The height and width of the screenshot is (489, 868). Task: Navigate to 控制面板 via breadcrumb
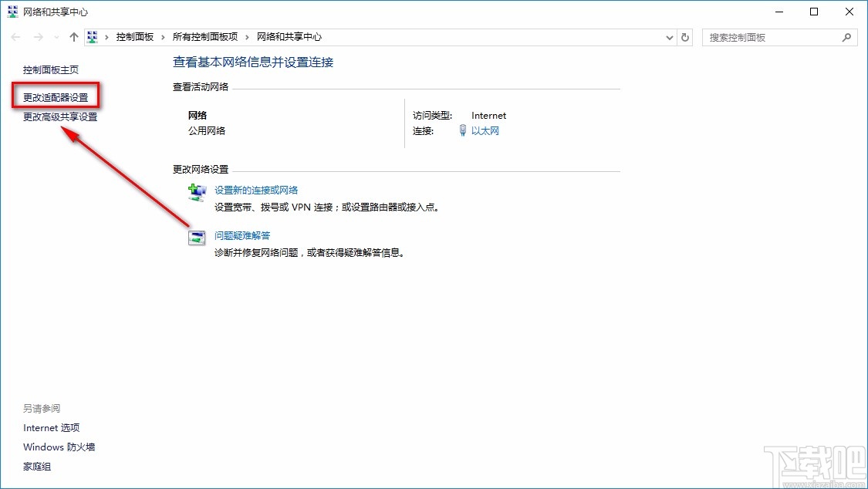[137, 36]
